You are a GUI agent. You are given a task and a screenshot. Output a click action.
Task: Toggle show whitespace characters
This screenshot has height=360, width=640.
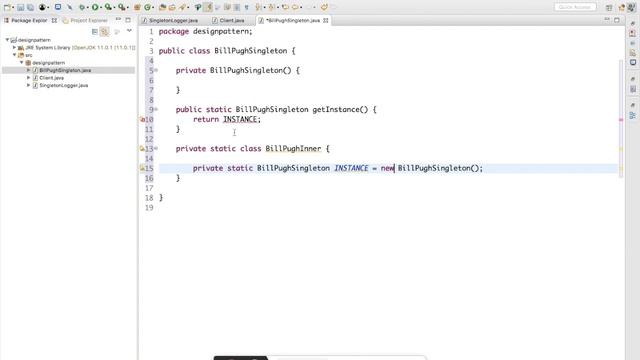point(247,7)
